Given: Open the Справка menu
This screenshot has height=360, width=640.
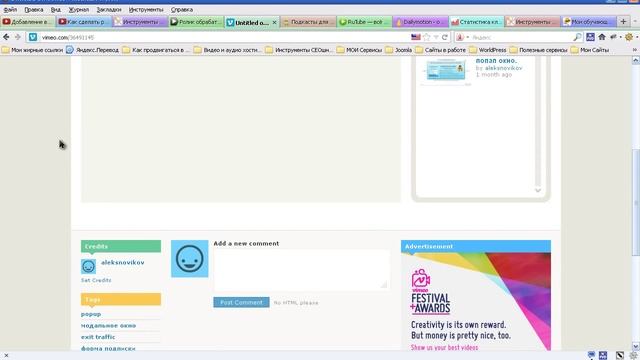Looking at the screenshot, I should click(182, 9).
